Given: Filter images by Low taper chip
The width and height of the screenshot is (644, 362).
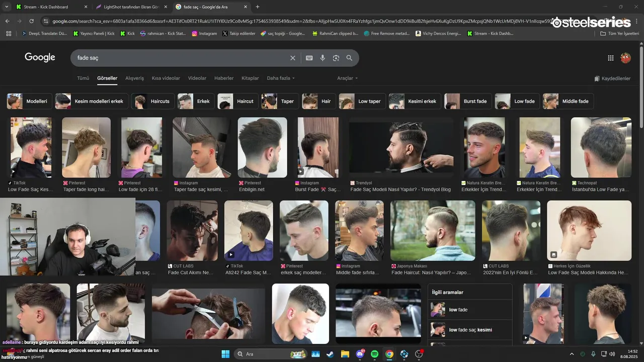Looking at the screenshot, I should 362,101.
